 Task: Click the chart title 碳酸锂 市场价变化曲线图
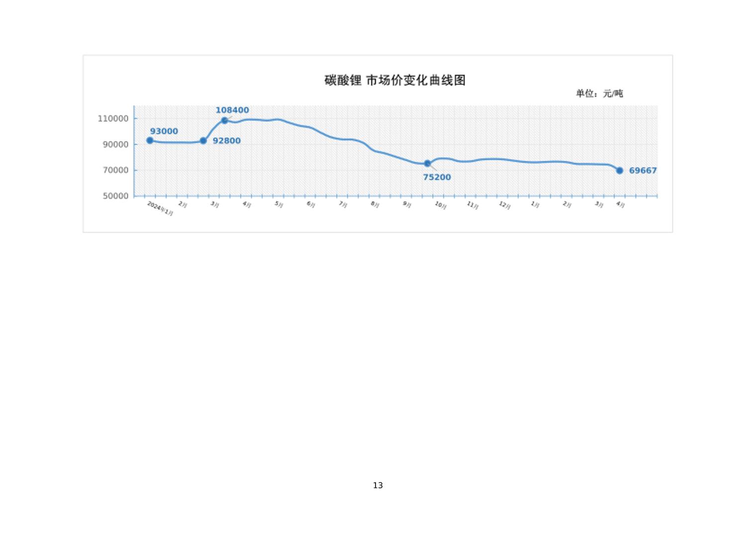(395, 81)
